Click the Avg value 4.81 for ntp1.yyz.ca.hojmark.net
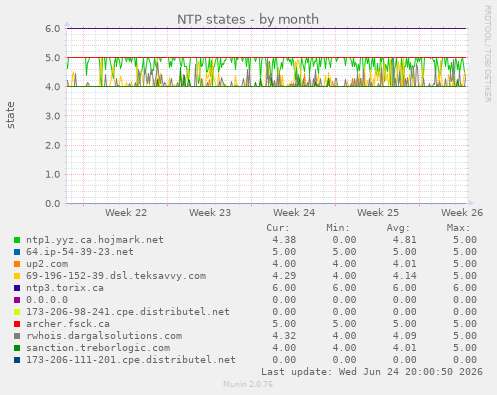This screenshot has height=395, width=497. 404,240
